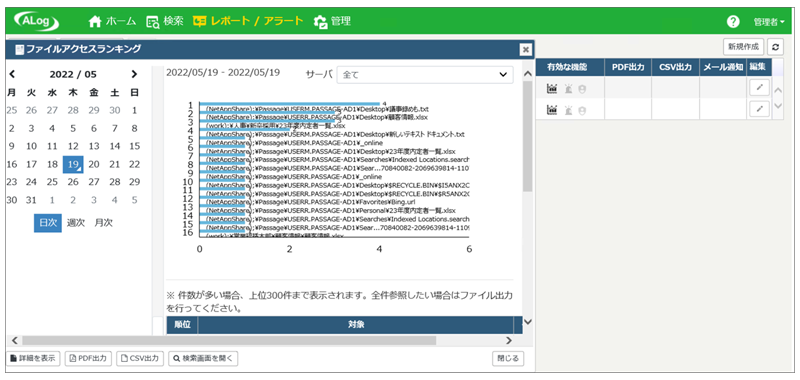Click the rank 1 bar in the chart
Image resolution: width=800 pixels, height=380 pixels.
[x=289, y=104]
